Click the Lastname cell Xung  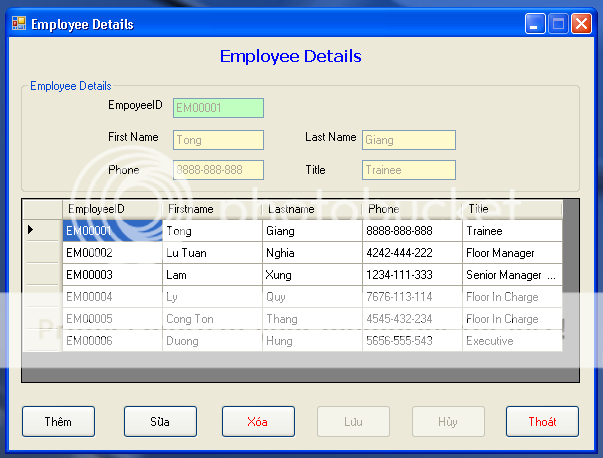pyautogui.click(x=312, y=275)
